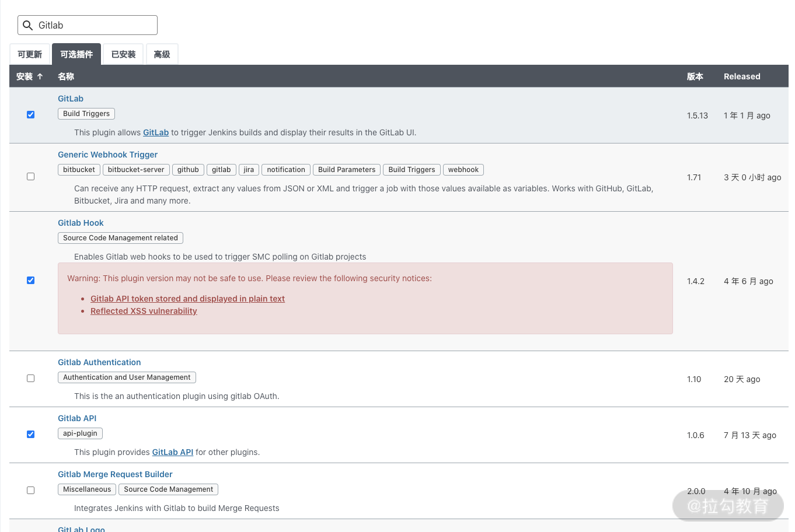Uncheck the GitLab plugin checkbox

[x=31, y=115]
